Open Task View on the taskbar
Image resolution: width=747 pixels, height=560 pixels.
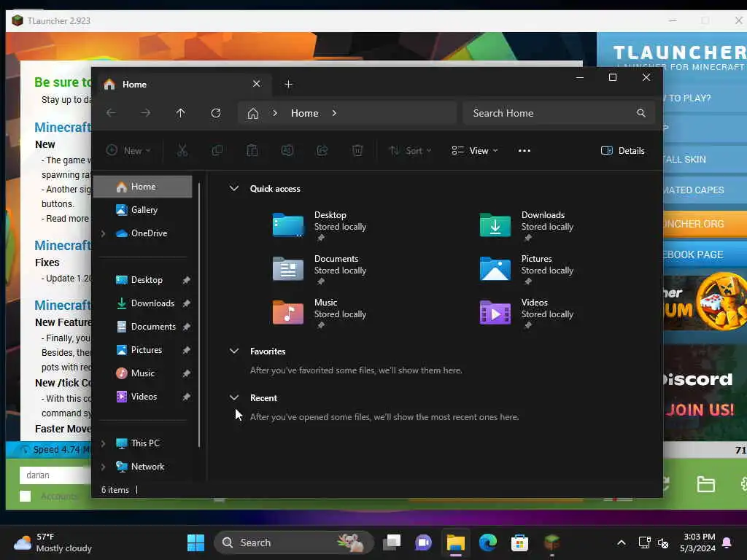(392, 542)
